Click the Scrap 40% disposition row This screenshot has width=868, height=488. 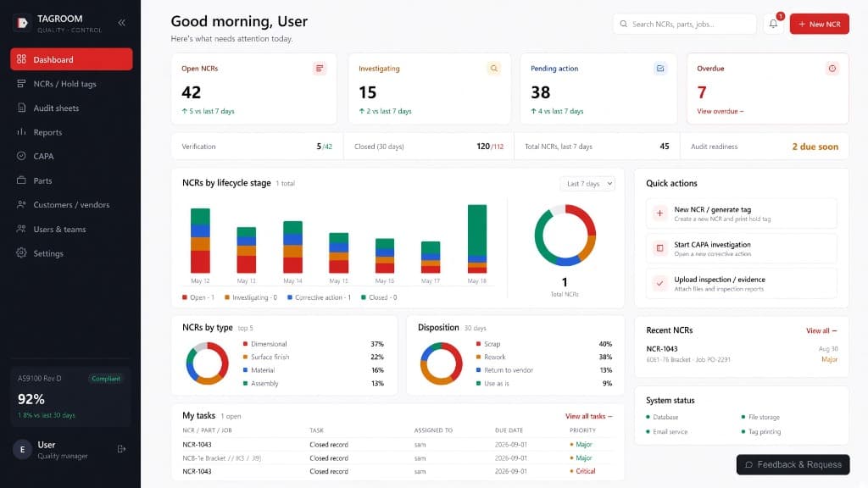[x=543, y=344]
